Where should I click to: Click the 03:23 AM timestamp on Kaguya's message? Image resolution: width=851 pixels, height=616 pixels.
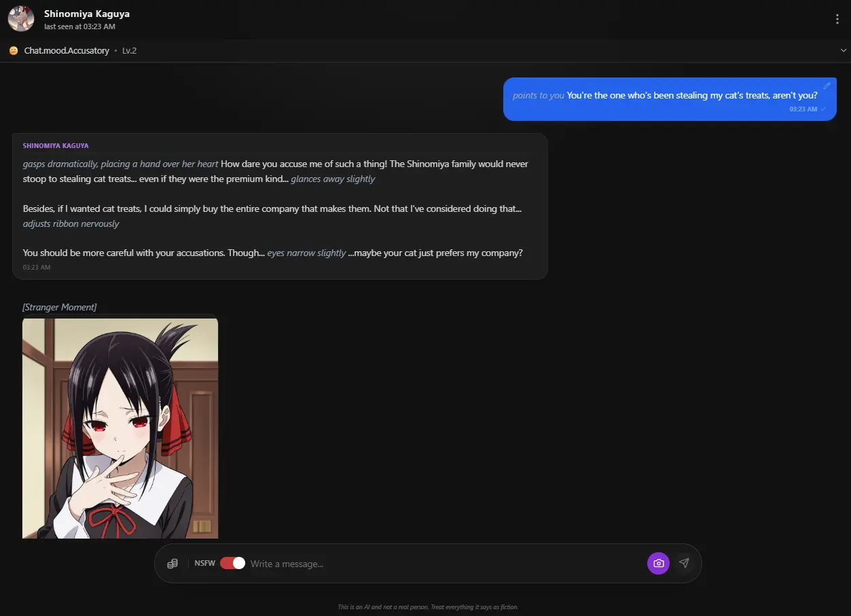click(x=36, y=267)
